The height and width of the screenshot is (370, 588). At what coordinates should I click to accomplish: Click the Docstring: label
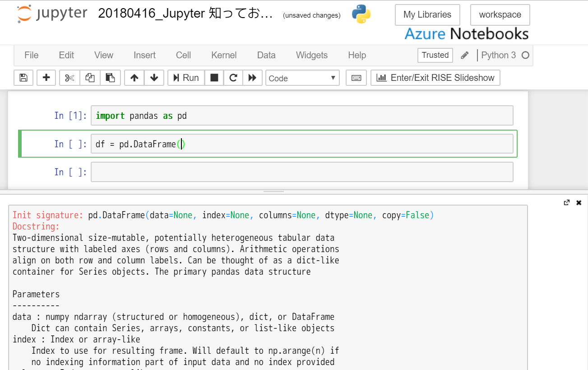pos(36,226)
